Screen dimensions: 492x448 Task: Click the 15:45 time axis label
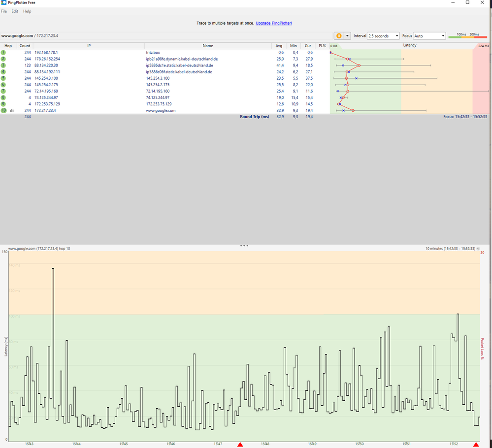(x=124, y=444)
